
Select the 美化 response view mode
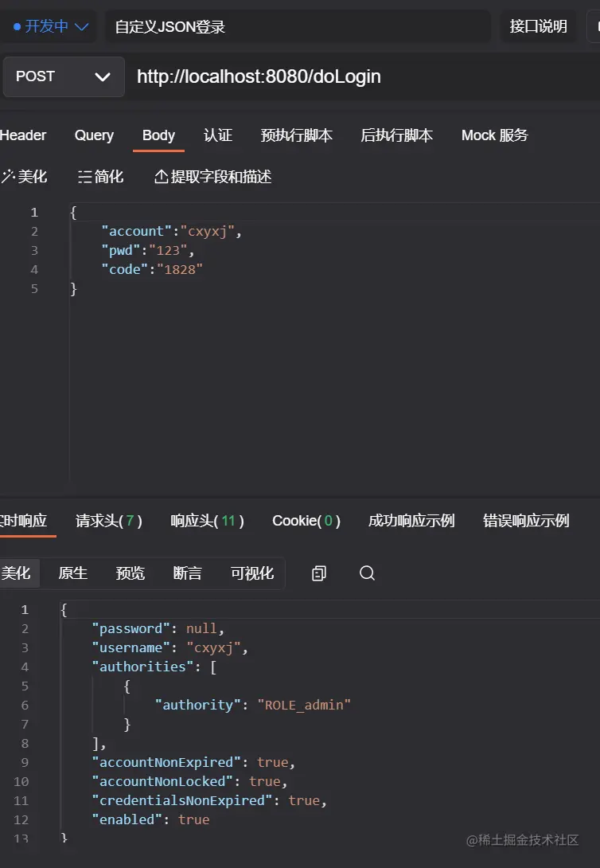point(16,573)
